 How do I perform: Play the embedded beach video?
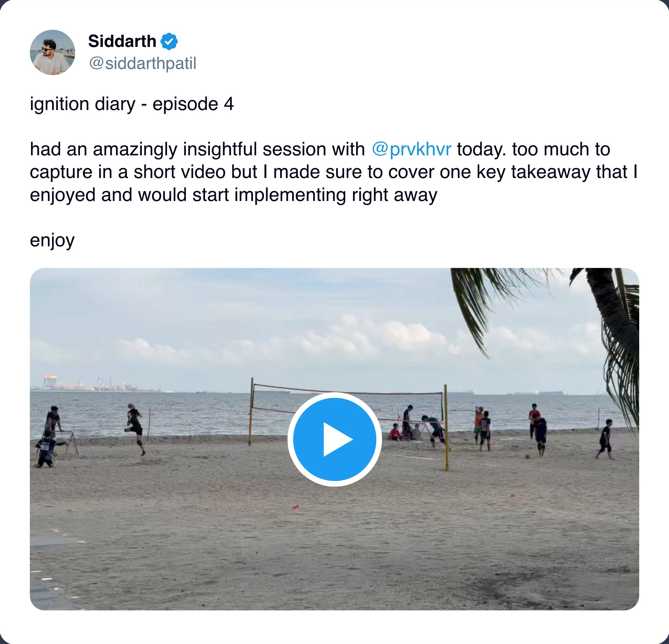[x=334, y=439]
